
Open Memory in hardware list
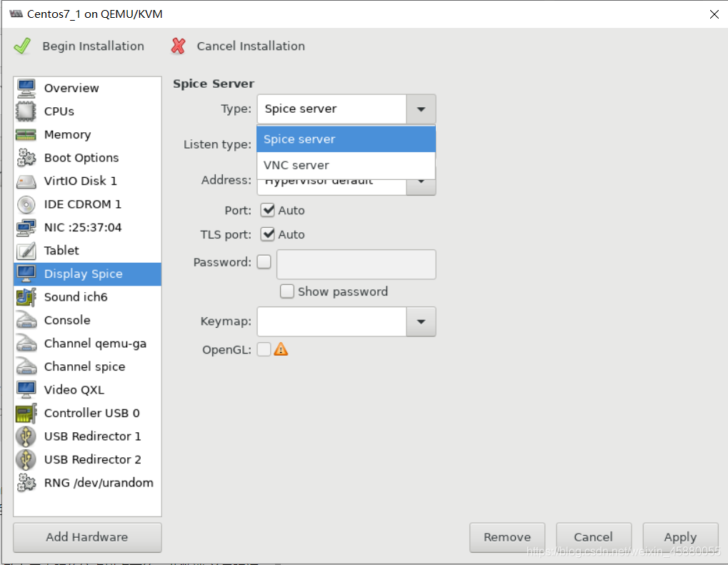click(88, 134)
